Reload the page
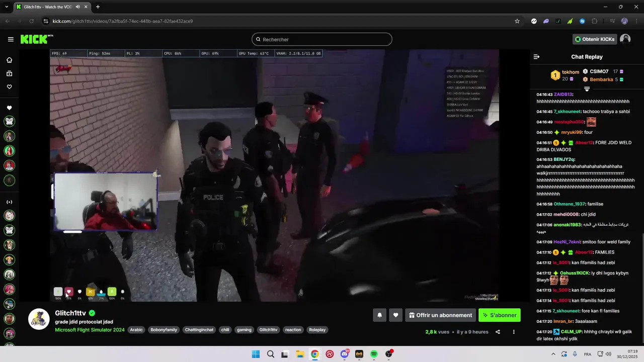This screenshot has height=362, width=644. pos(32,21)
